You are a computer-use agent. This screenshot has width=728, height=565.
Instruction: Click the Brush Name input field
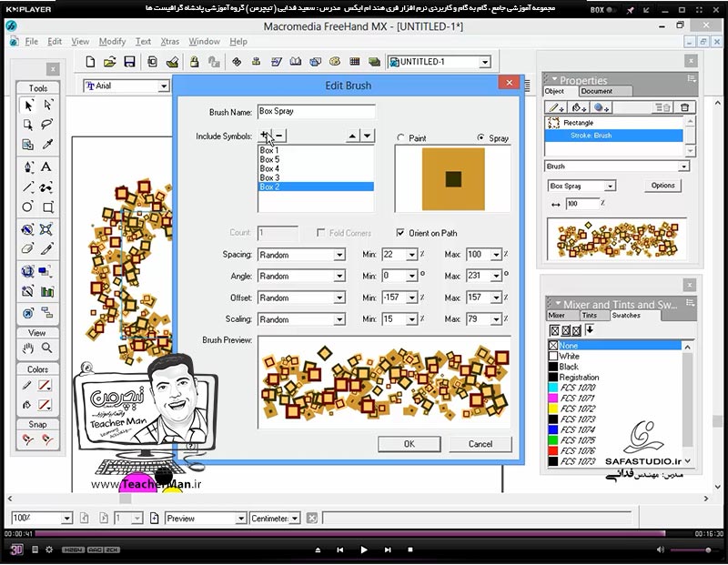[x=316, y=111]
